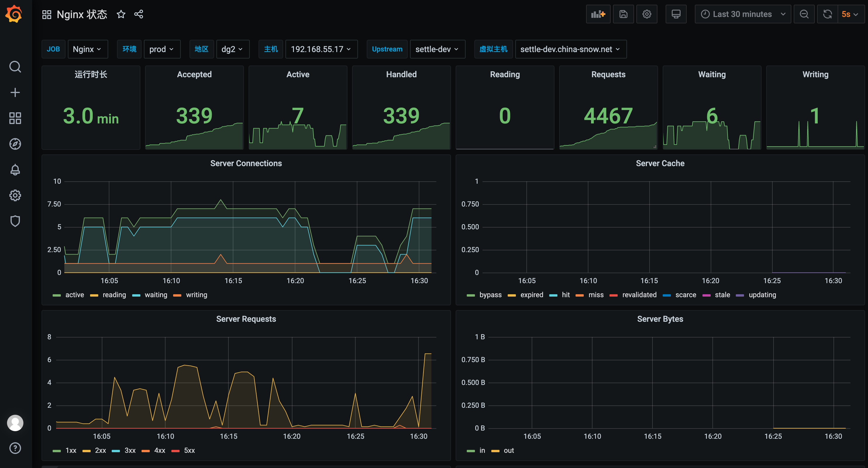Toggle the revalidated series in legend
This screenshot has width=868, height=468.
(x=640, y=295)
